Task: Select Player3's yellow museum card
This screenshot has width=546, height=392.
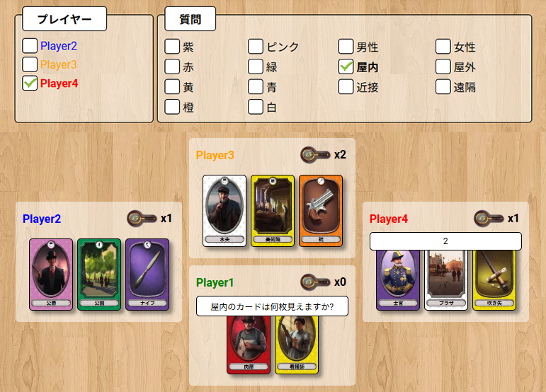Action: [273, 211]
